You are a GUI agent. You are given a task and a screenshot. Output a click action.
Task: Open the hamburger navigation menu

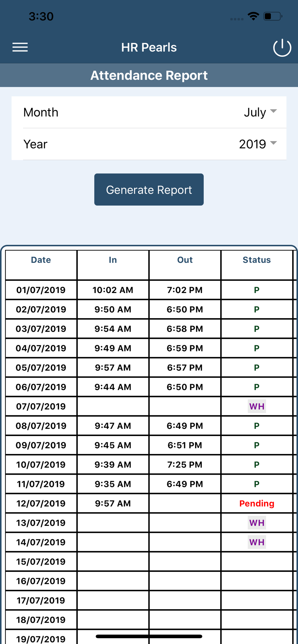20,47
